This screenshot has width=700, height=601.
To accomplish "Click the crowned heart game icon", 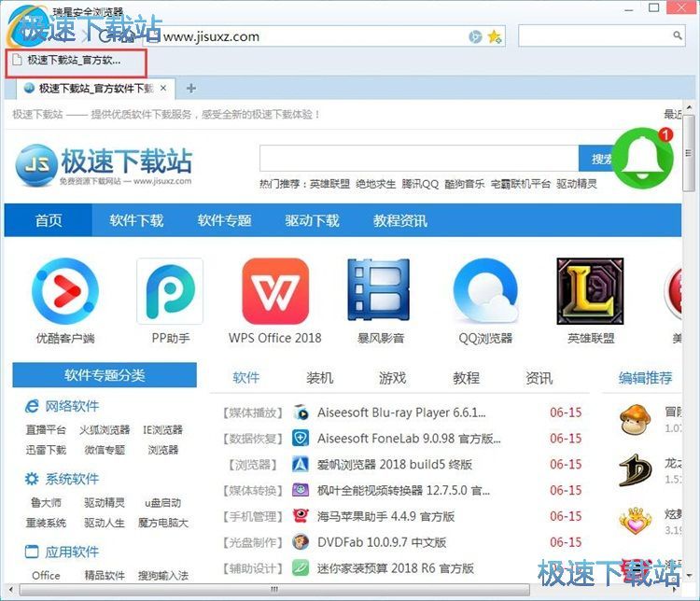I will point(635,521).
